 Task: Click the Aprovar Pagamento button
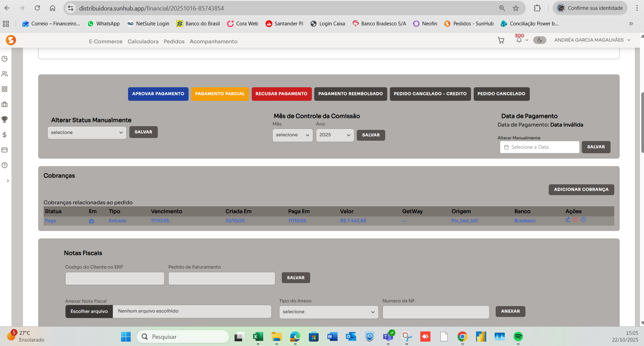pyautogui.click(x=158, y=94)
